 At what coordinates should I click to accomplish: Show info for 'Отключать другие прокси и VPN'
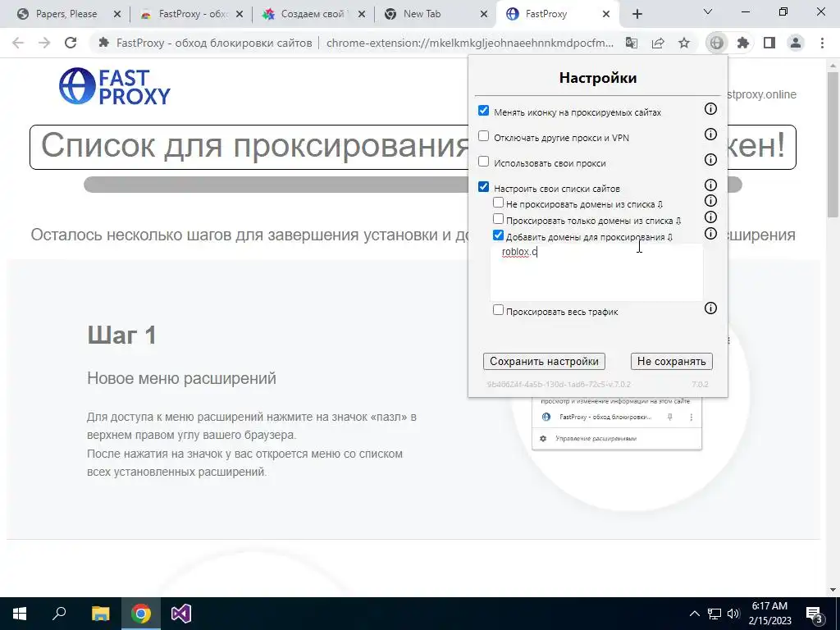pyautogui.click(x=710, y=134)
